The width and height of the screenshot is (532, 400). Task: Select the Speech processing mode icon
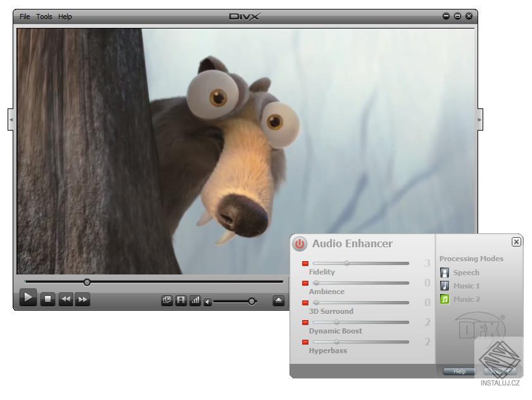pos(445,273)
